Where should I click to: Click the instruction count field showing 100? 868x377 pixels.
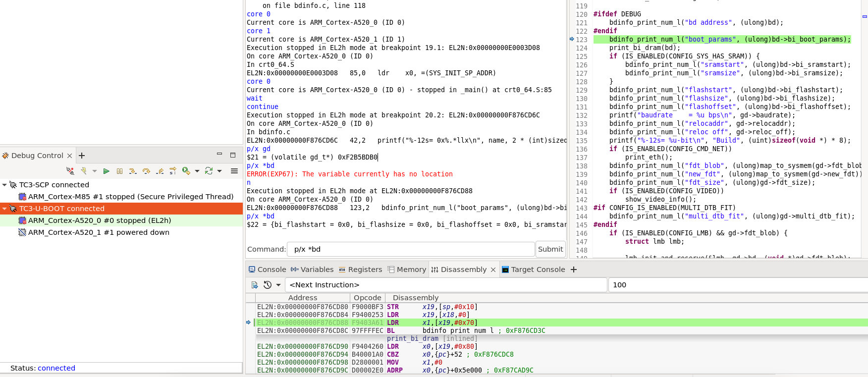pyautogui.click(x=738, y=285)
